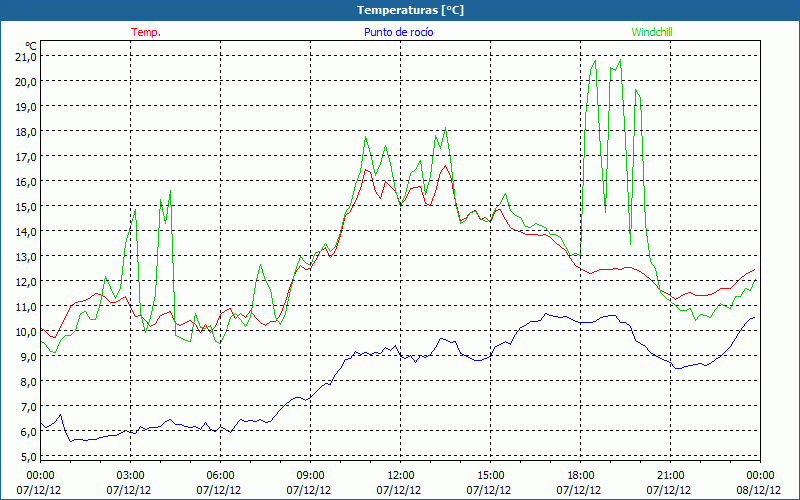Click the 18,0 y-axis value

coord(26,132)
